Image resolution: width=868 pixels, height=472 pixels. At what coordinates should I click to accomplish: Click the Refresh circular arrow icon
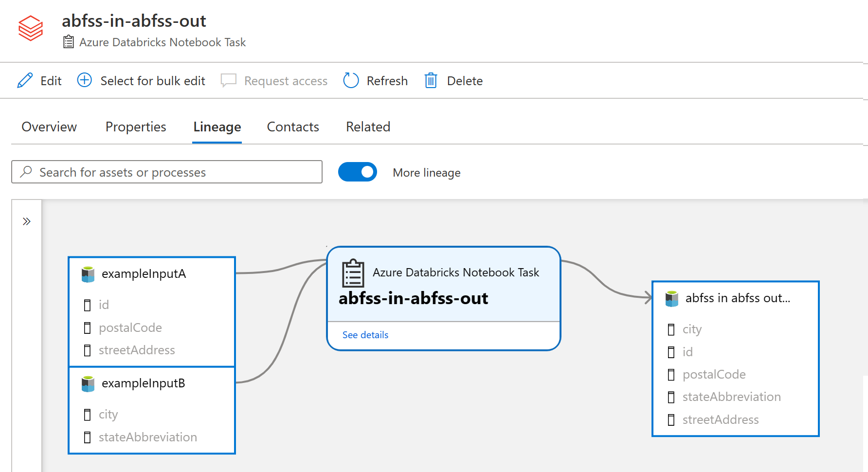[351, 80]
